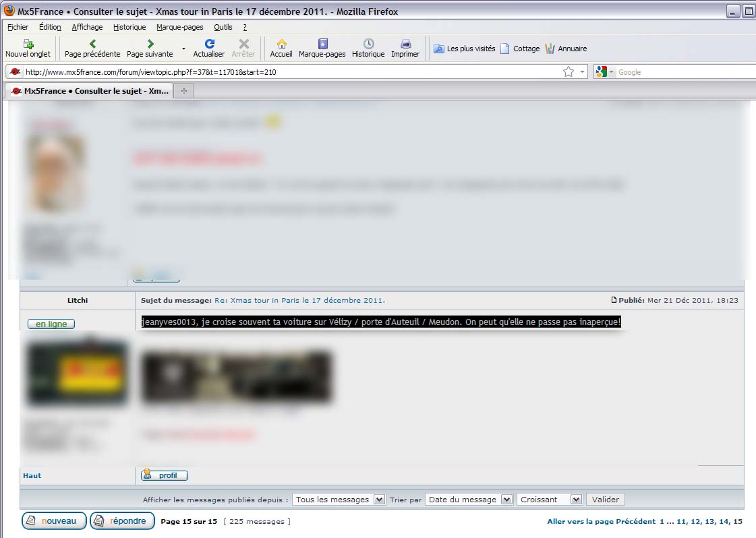Open the Marque-pages menu
The height and width of the screenshot is (538, 756).
pyautogui.click(x=180, y=27)
